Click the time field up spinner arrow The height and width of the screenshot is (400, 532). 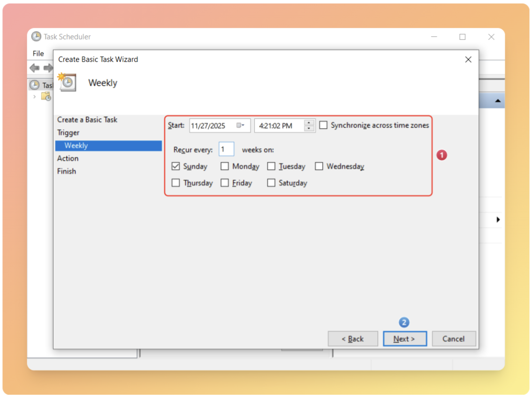click(309, 123)
